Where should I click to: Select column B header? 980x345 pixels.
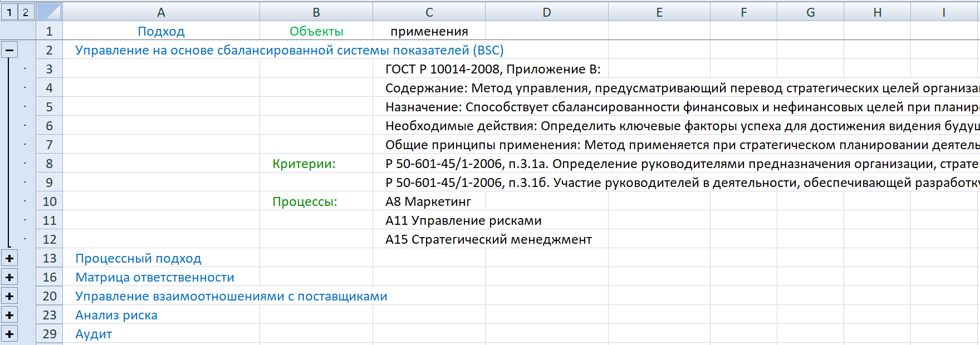coord(316,12)
